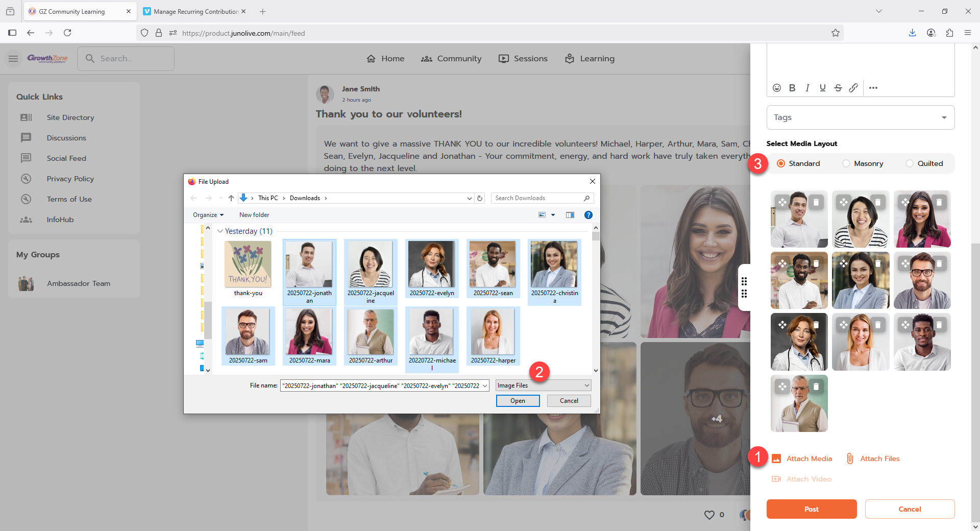Like the post with the heart icon
Screen dimensions: 980x531
[x=709, y=515]
